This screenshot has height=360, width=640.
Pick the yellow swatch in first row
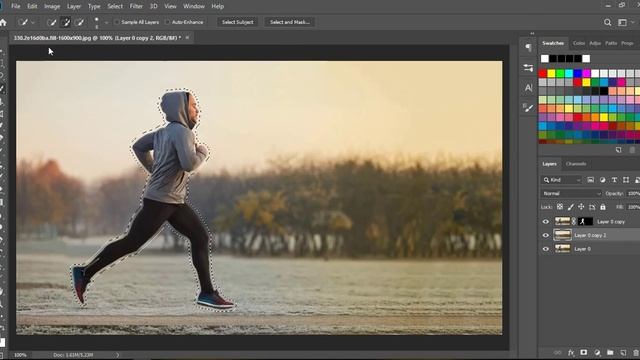point(551,73)
